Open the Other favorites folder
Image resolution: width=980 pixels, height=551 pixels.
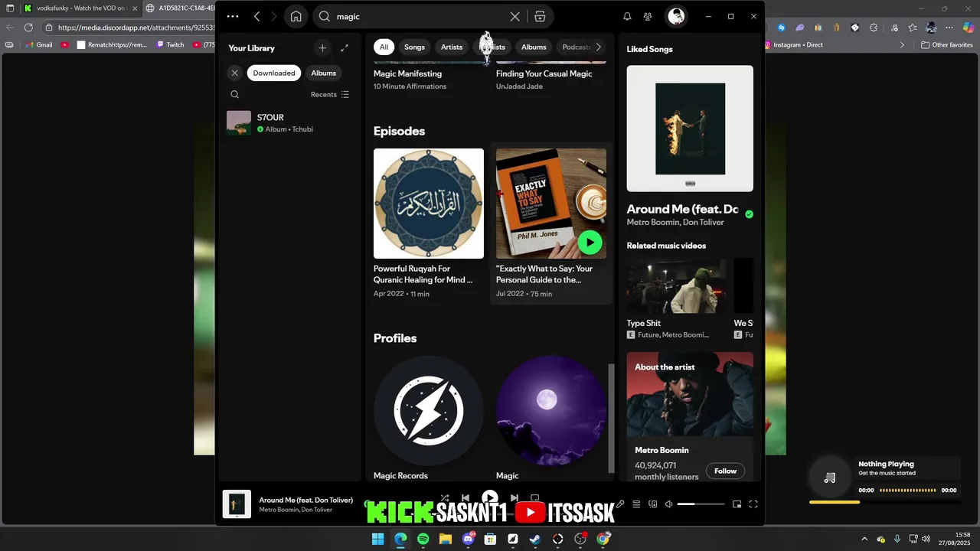[x=947, y=45]
